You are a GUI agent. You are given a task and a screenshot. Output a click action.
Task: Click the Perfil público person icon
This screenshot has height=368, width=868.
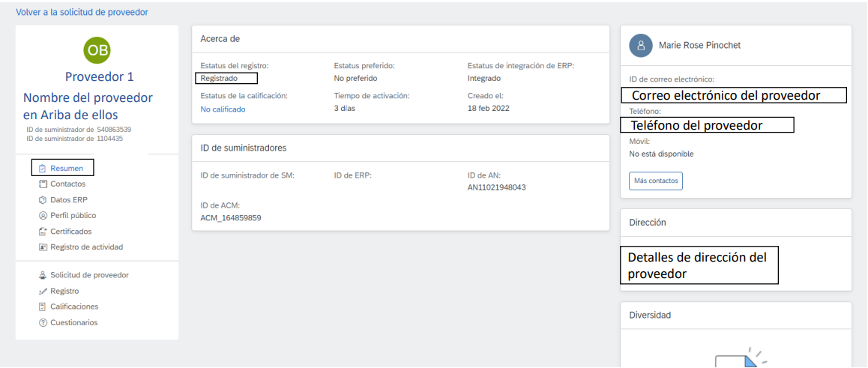42,215
